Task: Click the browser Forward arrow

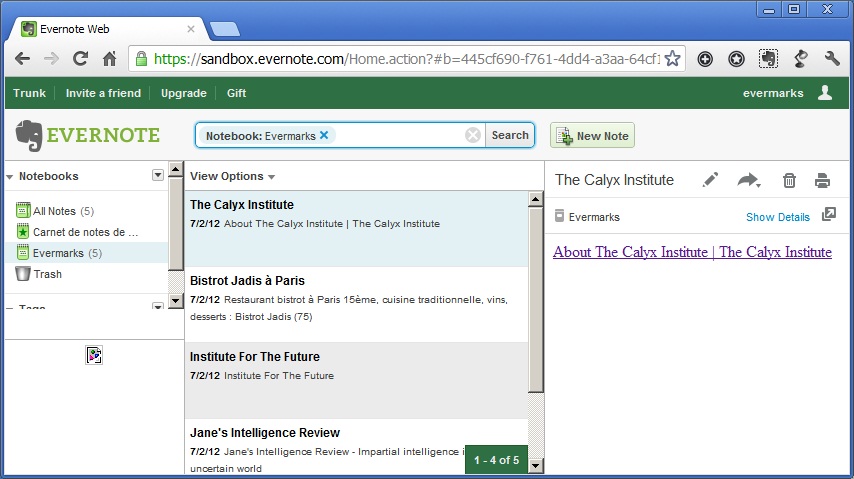Action: click(x=51, y=58)
